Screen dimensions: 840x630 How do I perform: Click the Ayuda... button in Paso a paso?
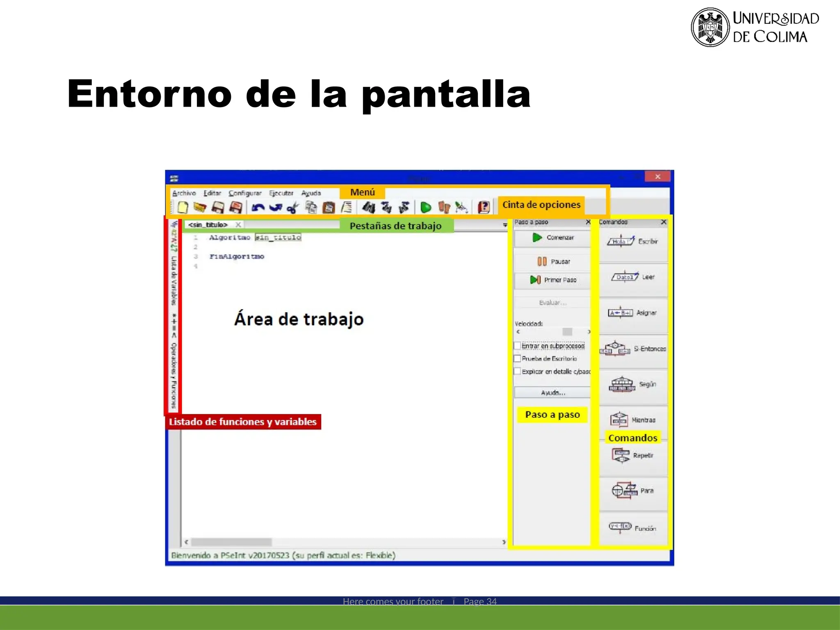[552, 393]
